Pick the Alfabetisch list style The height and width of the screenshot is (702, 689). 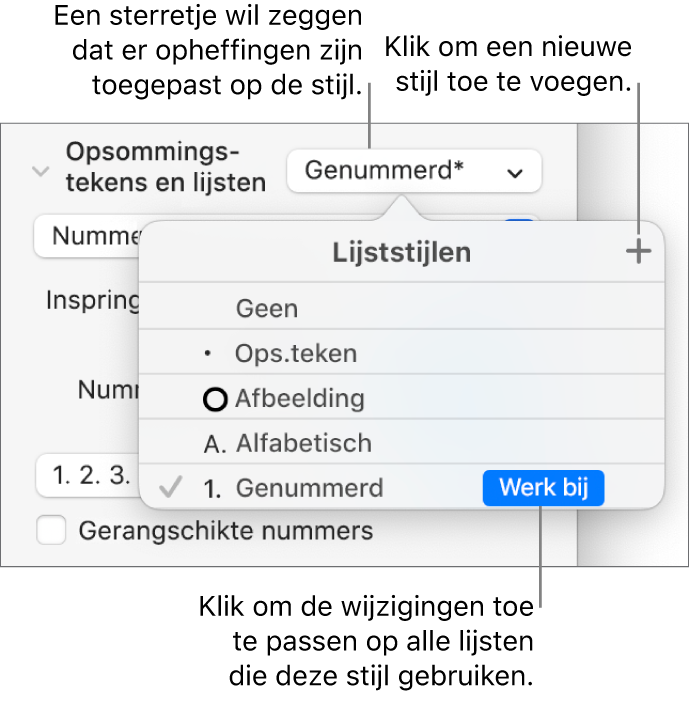pyautogui.click(x=303, y=443)
